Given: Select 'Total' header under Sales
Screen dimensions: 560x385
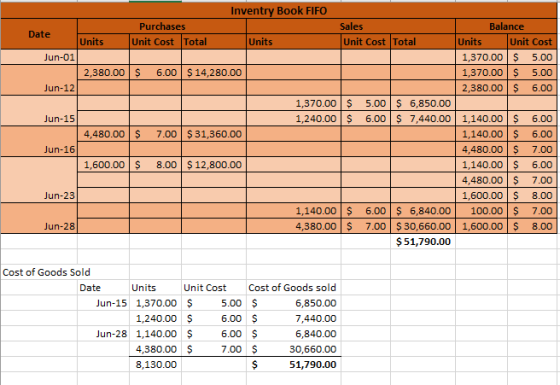Looking at the screenshot, I should coord(423,42).
